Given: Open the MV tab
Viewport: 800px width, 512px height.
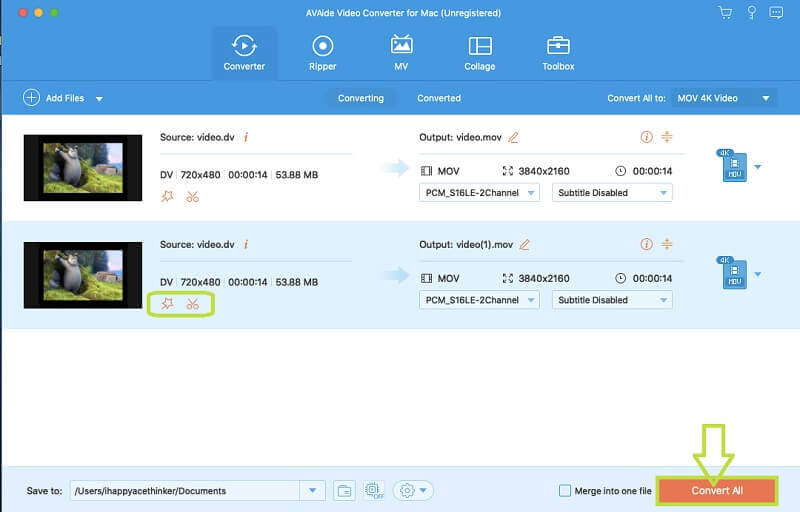Looking at the screenshot, I should coord(401,53).
